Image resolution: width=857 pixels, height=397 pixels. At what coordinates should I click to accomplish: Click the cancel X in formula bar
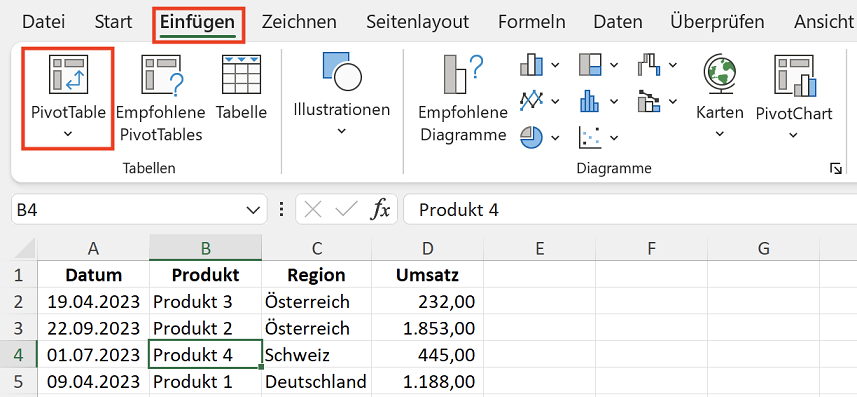point(313,209)
